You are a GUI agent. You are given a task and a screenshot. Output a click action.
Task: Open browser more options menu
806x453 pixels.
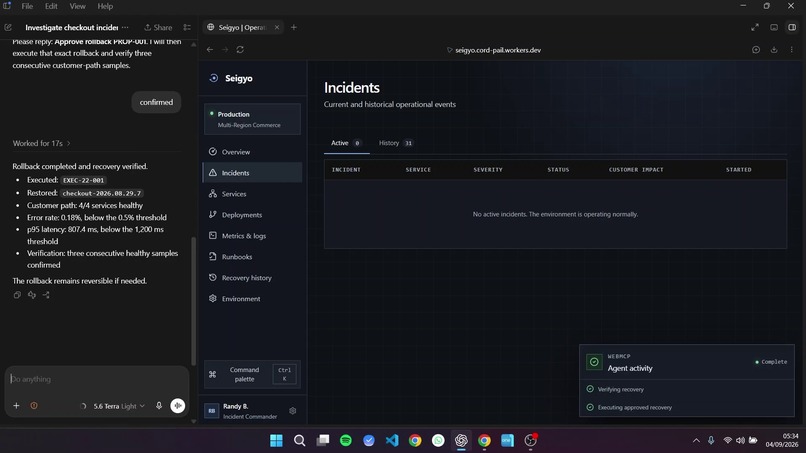coord(792,49)
